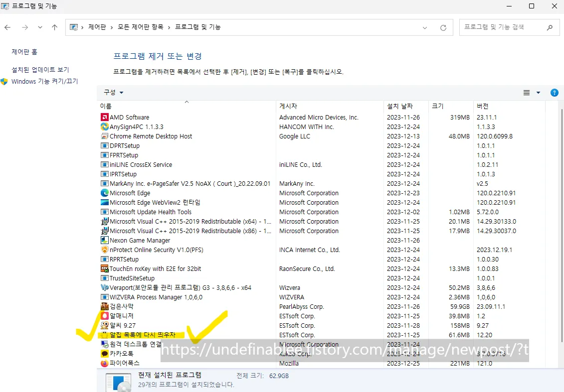Open help with the blue question mark
The width and height of the screenshot is (564, 392).
click(555, 93)
